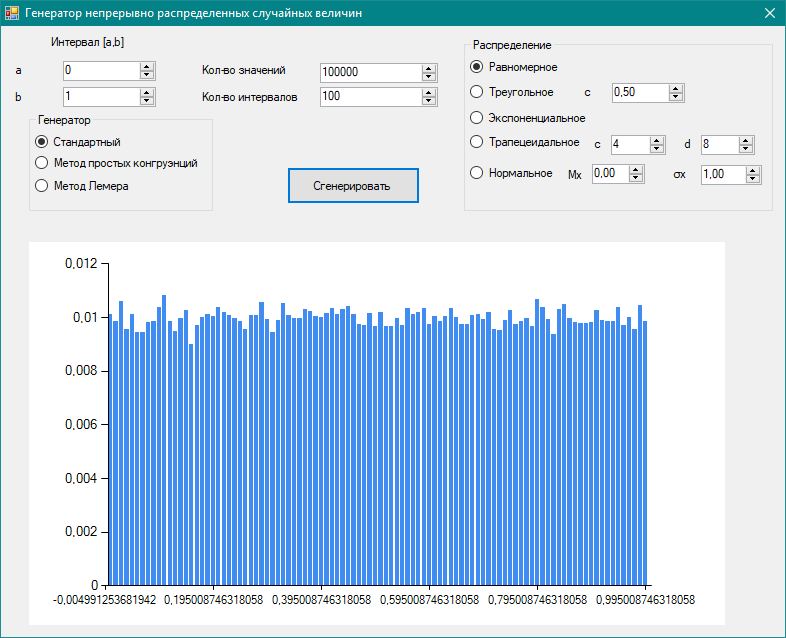786x638 pixels.
Task: Decrease interval value a with down arrow
Action: pos(147,75)
